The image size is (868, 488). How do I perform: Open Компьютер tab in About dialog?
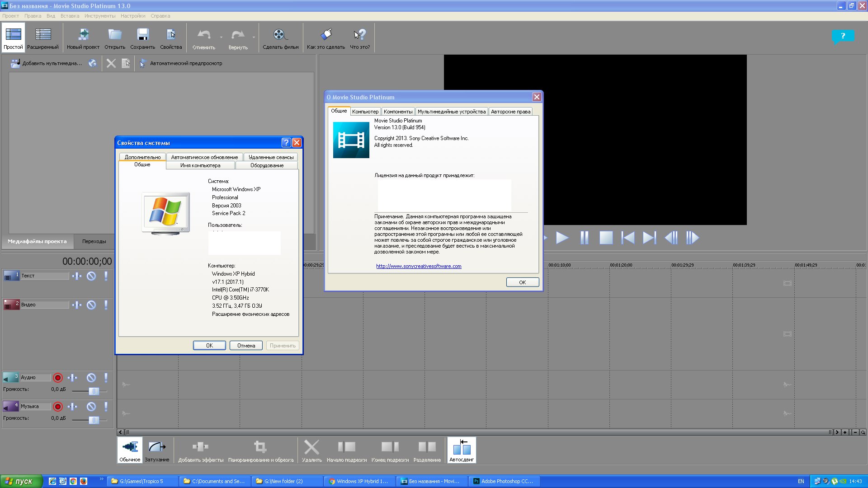point(365,112)
